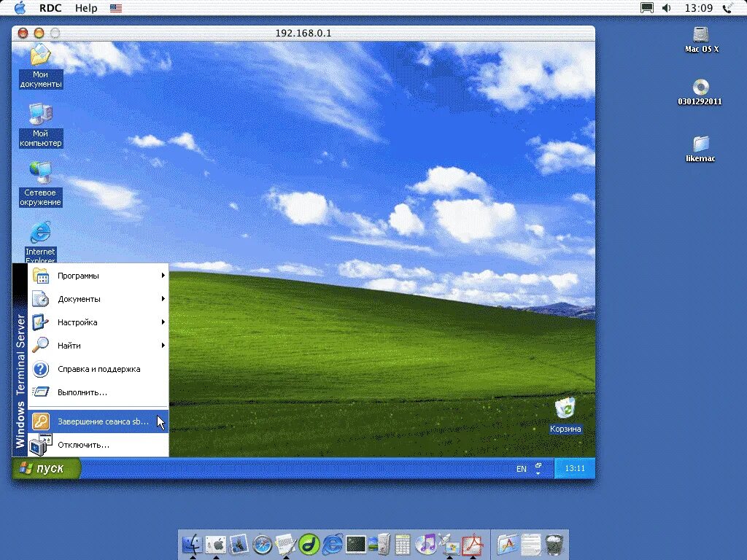Select the 0301292011 disc icon
The width and height of the screenshot is (747, 560).
point(700,93)
